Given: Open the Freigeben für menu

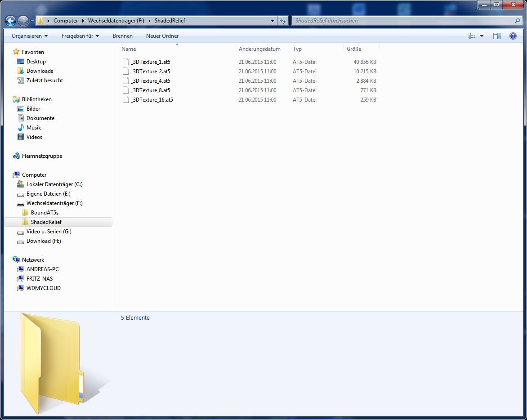Looking at the screenshot, I should (x=80, y=36).
